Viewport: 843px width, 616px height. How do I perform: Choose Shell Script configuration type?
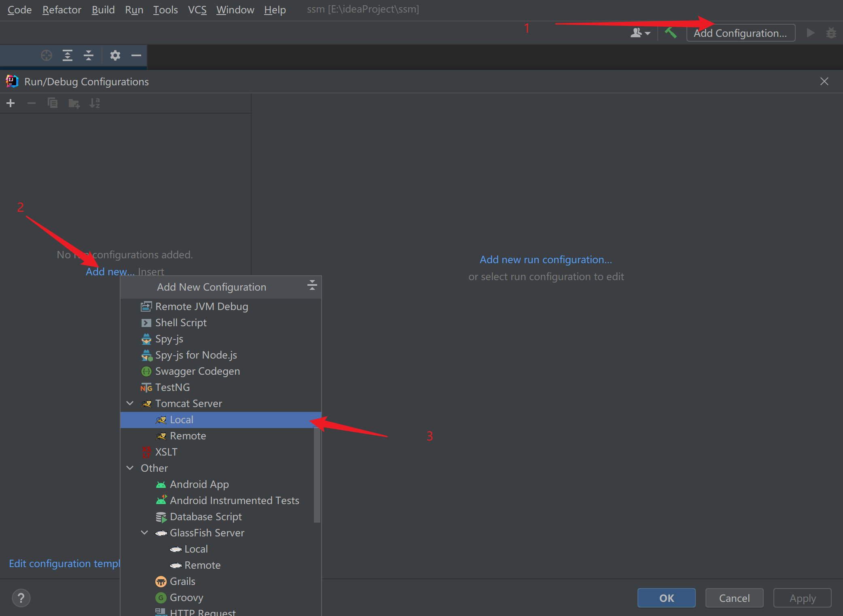pos(181,323)
